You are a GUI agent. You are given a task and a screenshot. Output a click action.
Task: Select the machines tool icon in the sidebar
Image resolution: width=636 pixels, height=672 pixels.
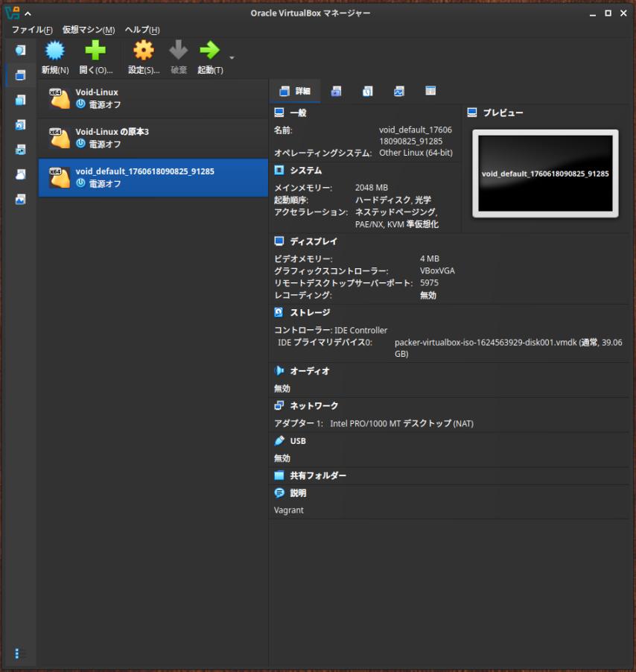tap(20, 75)
